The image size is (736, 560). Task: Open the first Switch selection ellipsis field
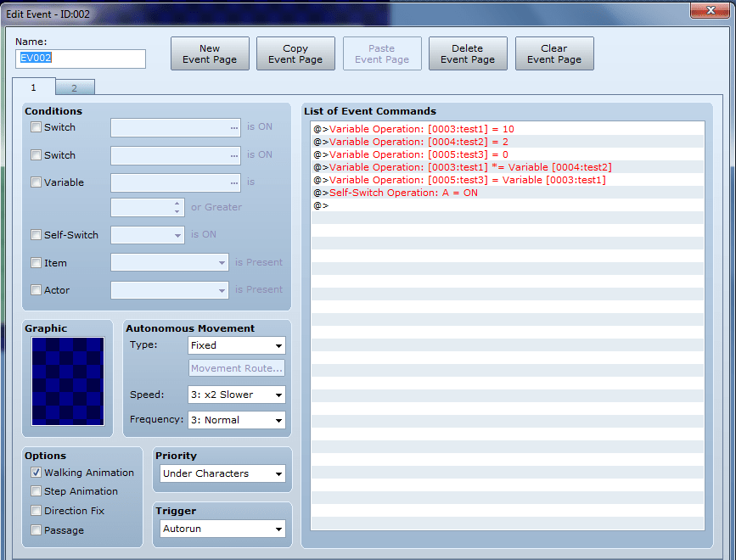pyautogui.click(x=176, y=127)
